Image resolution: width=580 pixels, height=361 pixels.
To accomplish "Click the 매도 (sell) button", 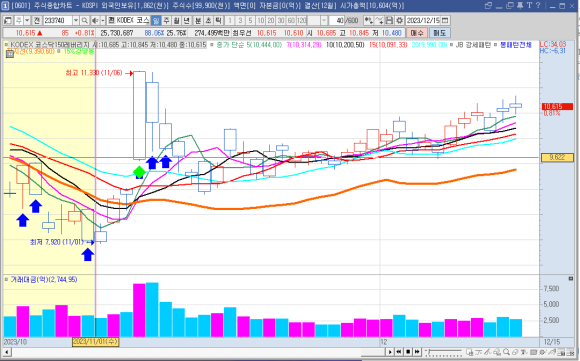I will pos(440,33).
